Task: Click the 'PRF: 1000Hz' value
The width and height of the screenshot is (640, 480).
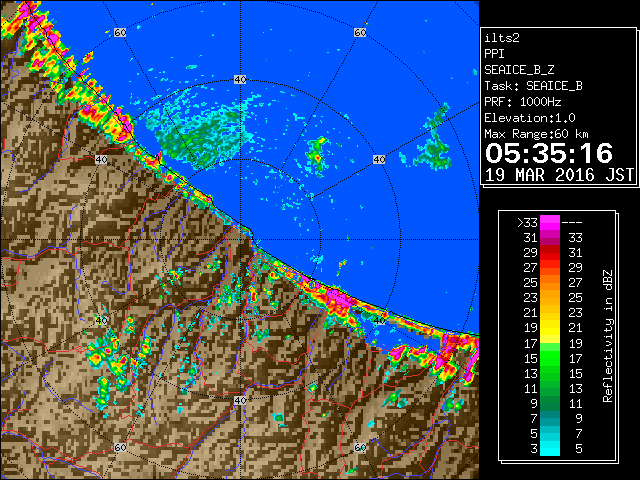Action: click(x=523, y=102)
